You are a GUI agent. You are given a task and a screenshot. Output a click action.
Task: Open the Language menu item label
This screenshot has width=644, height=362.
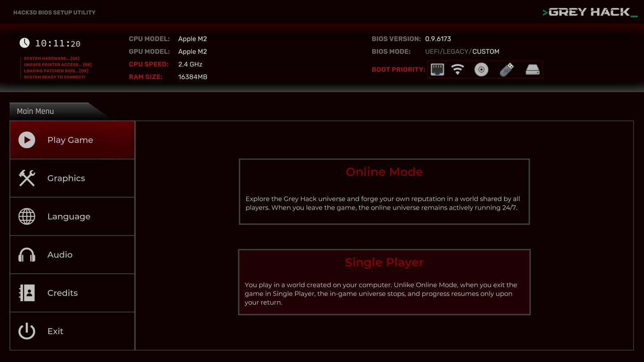tap(69, 216)
